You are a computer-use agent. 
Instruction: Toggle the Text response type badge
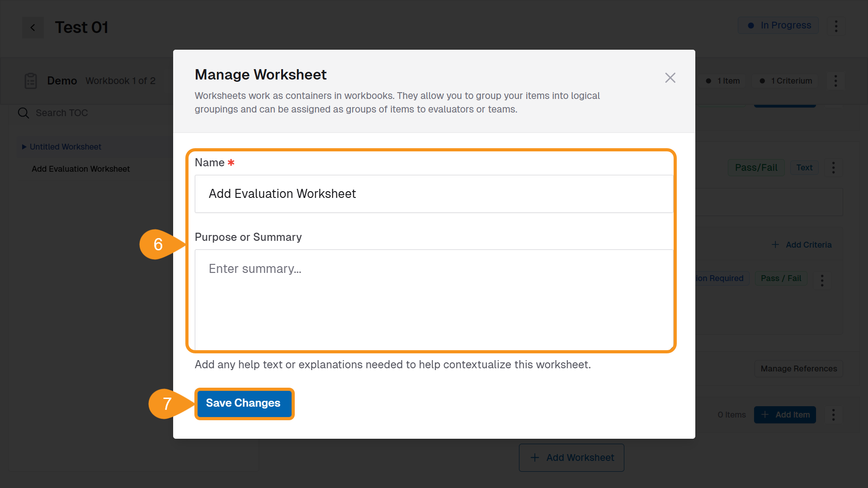point(804,167)
